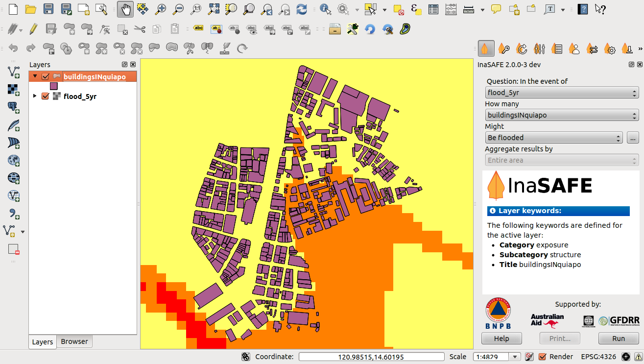
Task: Select the Measure Line ruler tool
Action: (469, 9)
